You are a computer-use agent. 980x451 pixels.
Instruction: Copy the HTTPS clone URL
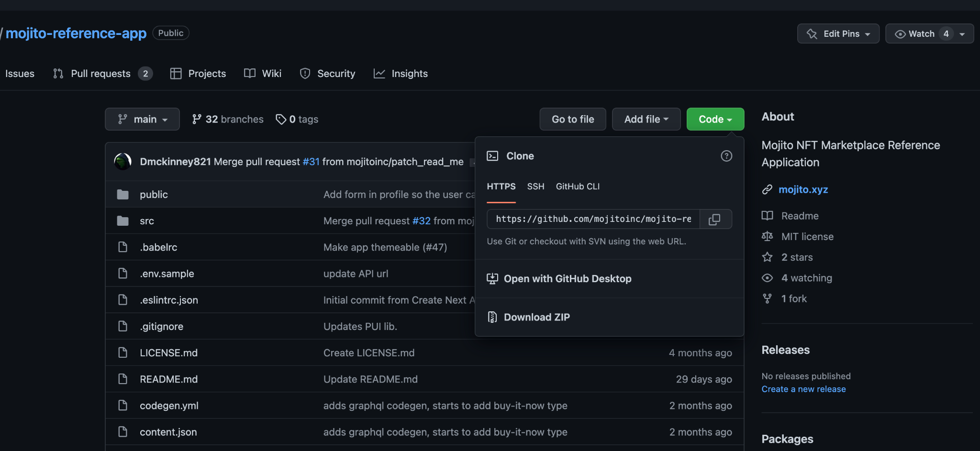click(715, 219)
